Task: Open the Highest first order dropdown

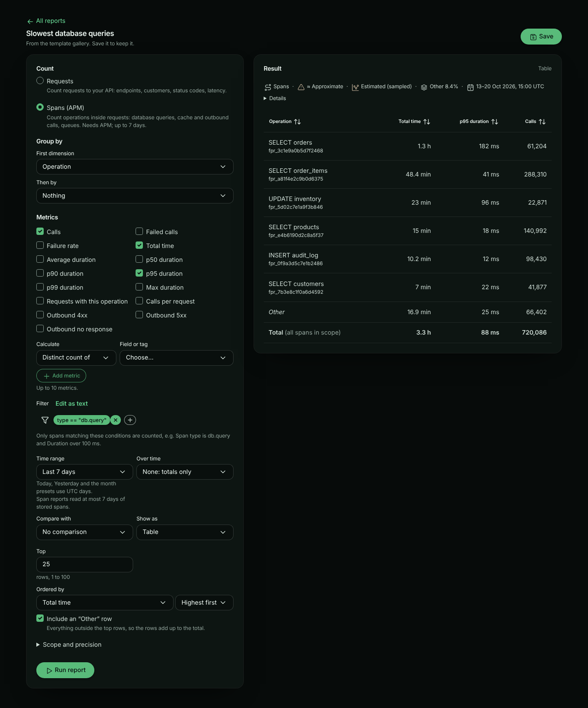Action: click(x=204, y=603)
